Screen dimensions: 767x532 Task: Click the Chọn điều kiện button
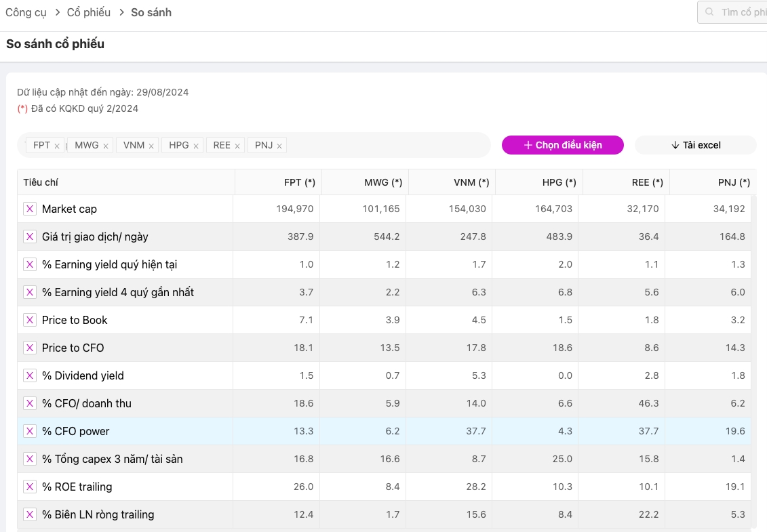coord(562,145)
